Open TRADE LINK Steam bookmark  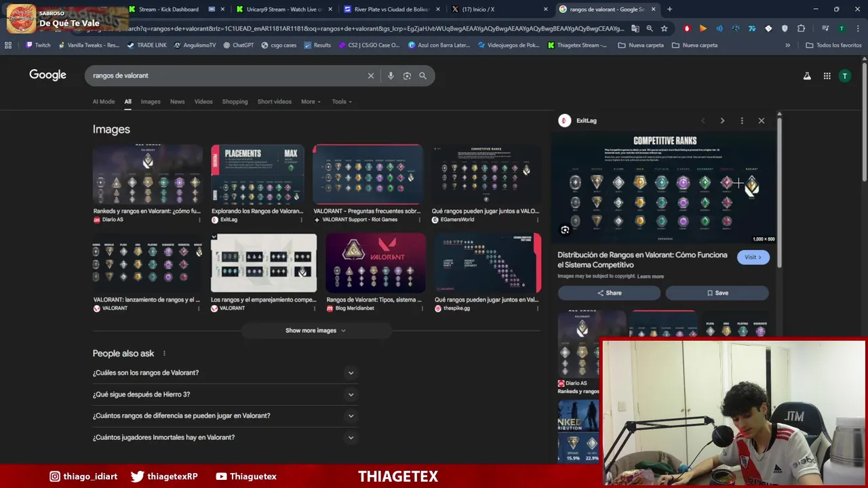tap(146, 45)
